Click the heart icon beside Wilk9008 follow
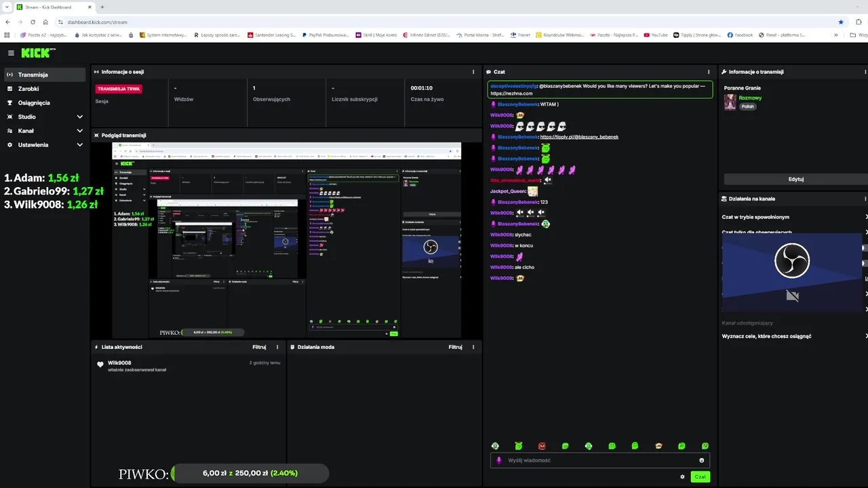Screen dimensions: 868x488 click(100, 365)
